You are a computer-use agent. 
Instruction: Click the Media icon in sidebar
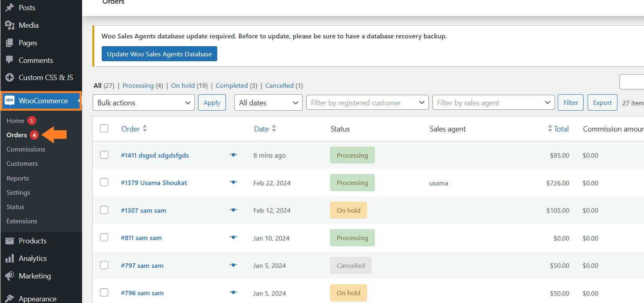(x=10, y=25)
